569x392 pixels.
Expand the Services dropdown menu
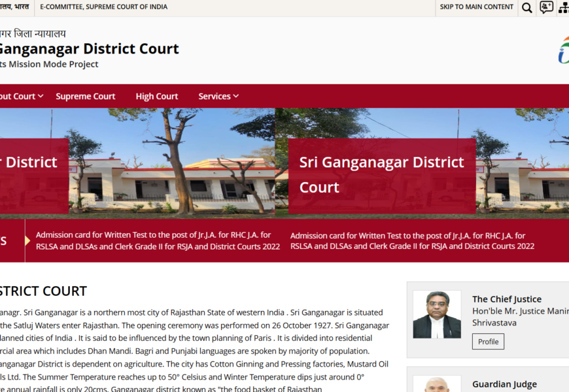click(x=218, y=96)
